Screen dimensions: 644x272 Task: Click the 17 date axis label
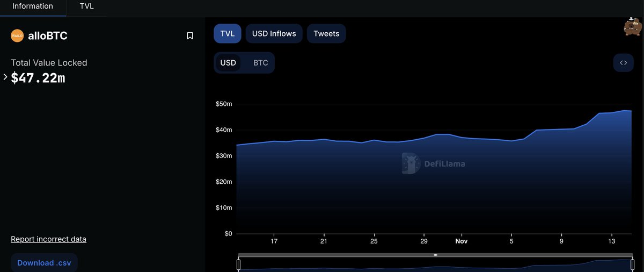coord(274,241)
